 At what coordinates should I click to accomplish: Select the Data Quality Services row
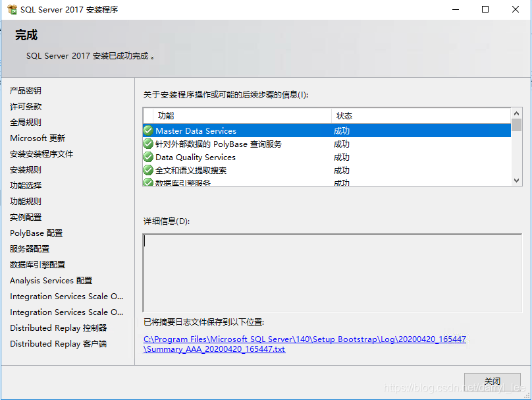(x=327, y=157)
